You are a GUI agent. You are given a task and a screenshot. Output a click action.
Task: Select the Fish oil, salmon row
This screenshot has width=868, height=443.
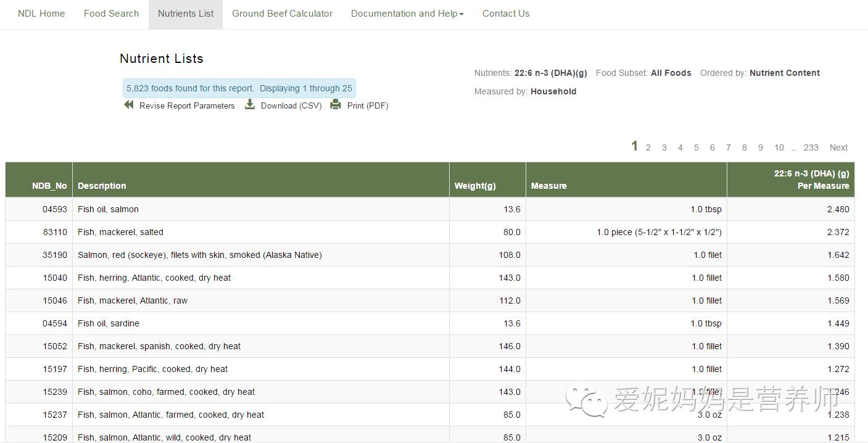coord(430,209)
